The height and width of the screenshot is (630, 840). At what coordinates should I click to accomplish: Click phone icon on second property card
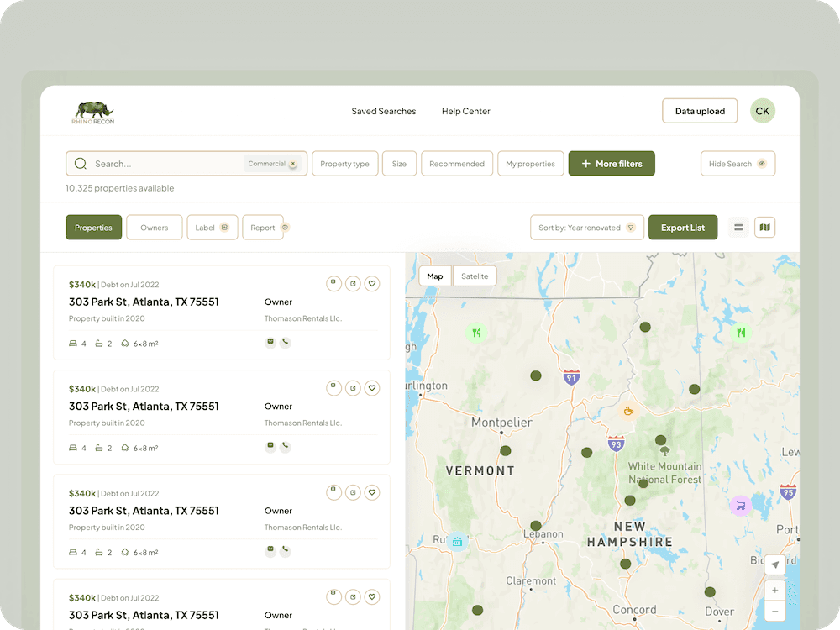[286, 446]
